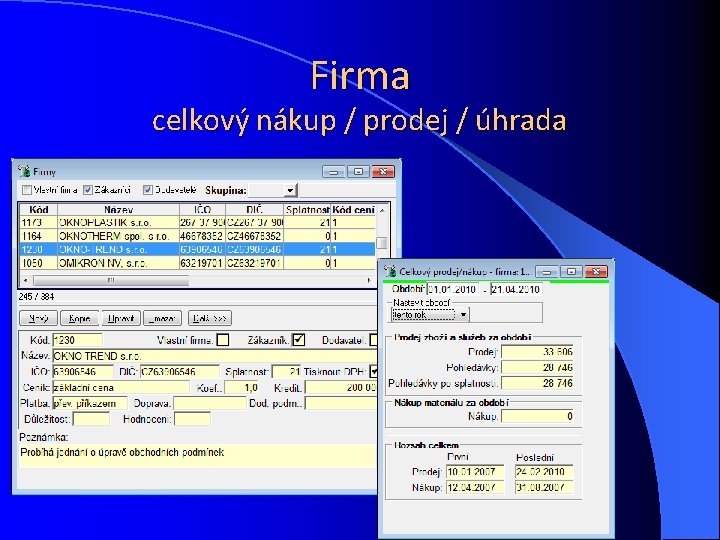Click the Období end date field
This screenshot has height=540, width=720.
pos(516,289)
